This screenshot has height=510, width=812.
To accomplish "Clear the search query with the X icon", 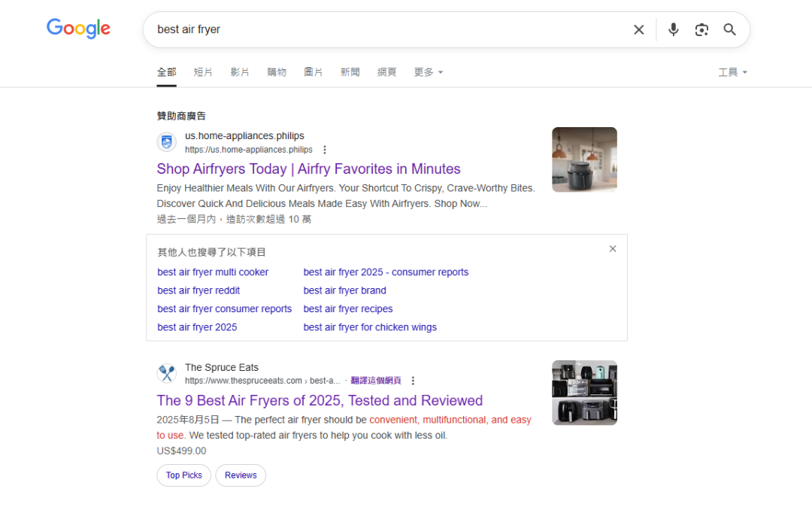I will (x=638, y=29).
